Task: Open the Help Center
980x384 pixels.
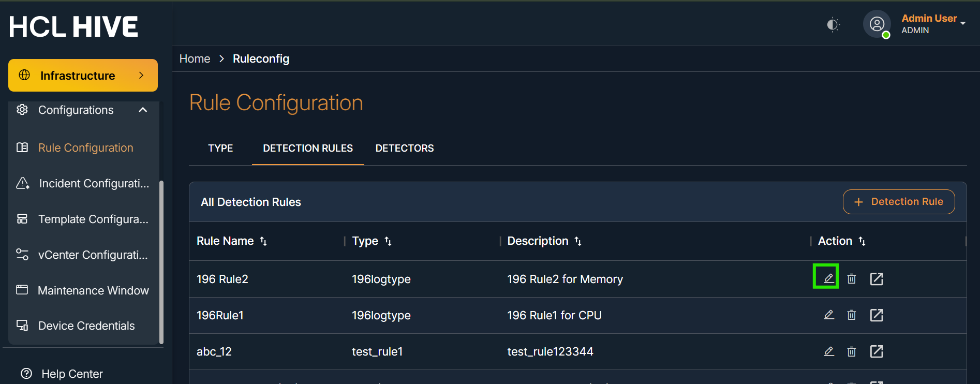Action: 72,374
